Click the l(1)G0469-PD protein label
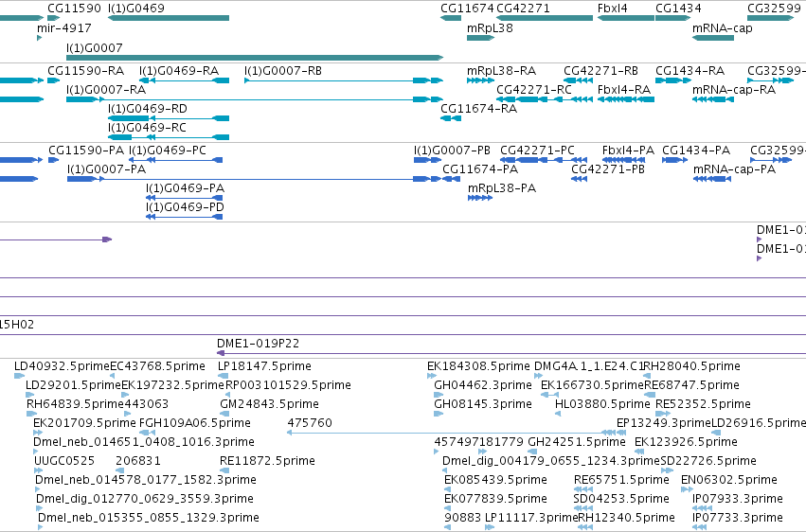 185,207
